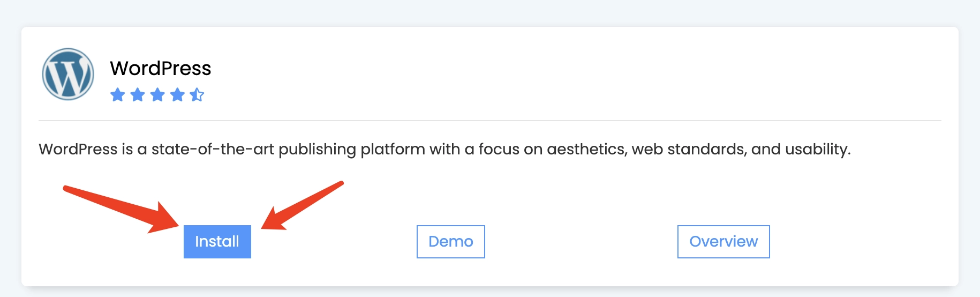The width and height of the screenshot is (980, 297).
Task: Select the half-filled fifth rating star
Action: point(197,95)
